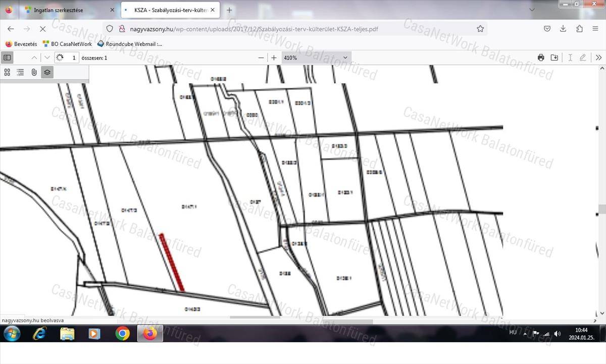Screen dimensions: 606x364
Task: Open Chrome from the Windows taskbar
Action: pyautogui.click(x=122, y=334)
